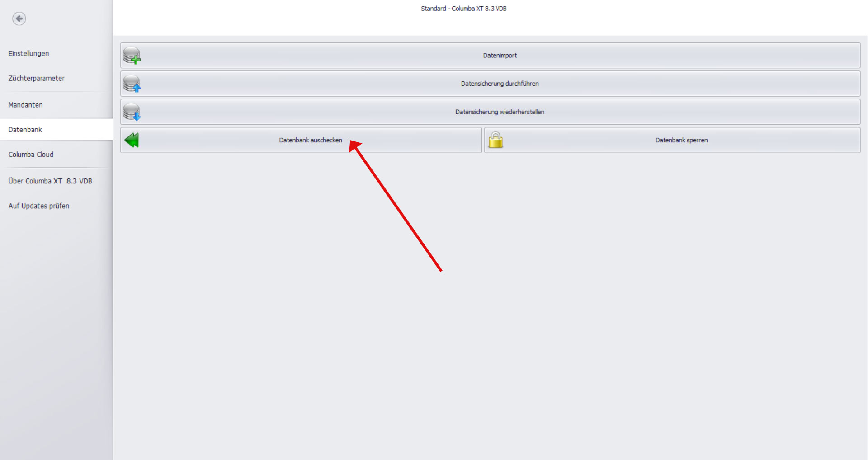Click the green double-arrow checkout icon
868x460 pixels.
pos(132,140)
